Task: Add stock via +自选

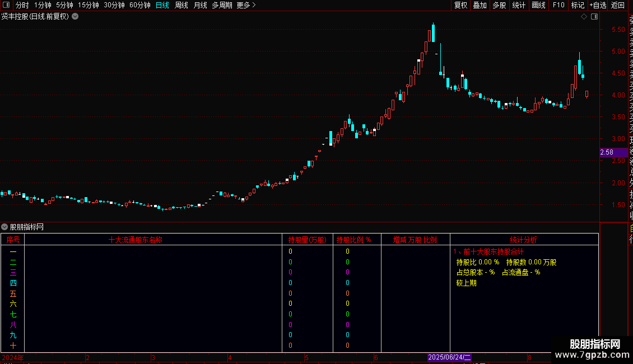Action: [x=598, y=5]
